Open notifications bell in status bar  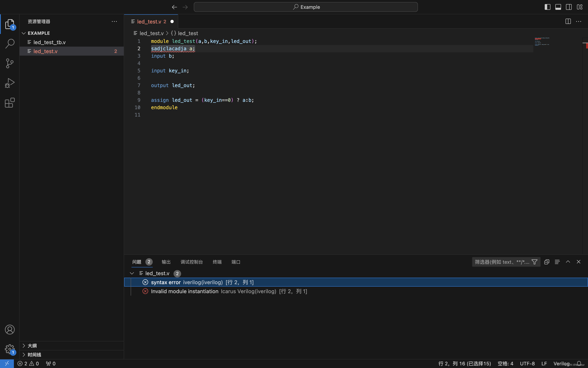(579, 364)
